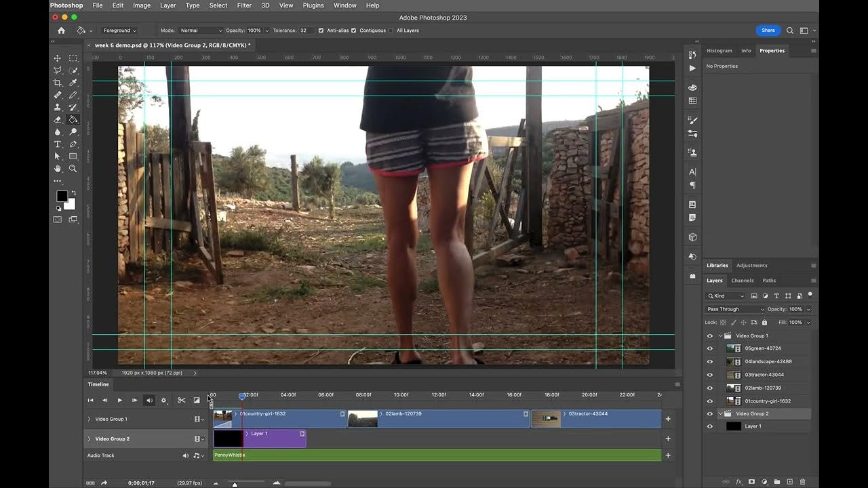Select the Path Selection arrow tool
This screenshot has height=488, width=868.
pyautogui.click(x=58, y=157)
